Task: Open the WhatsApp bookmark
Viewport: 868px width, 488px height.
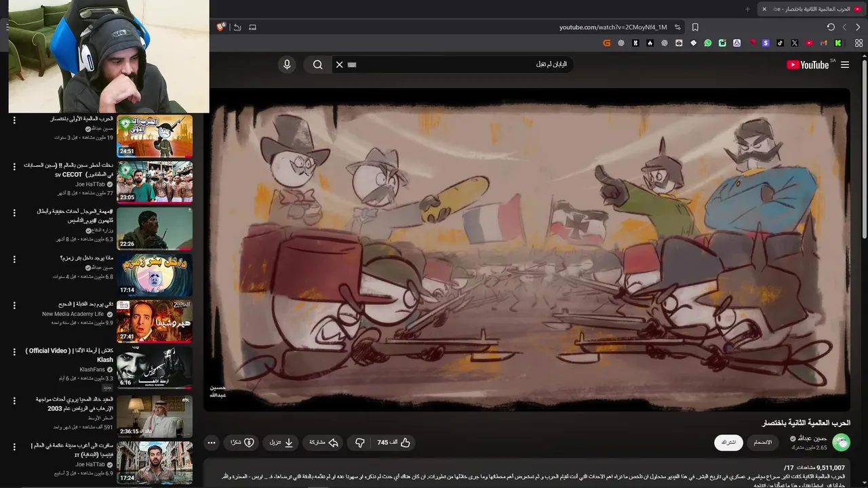Action: (x=708, y=43)
